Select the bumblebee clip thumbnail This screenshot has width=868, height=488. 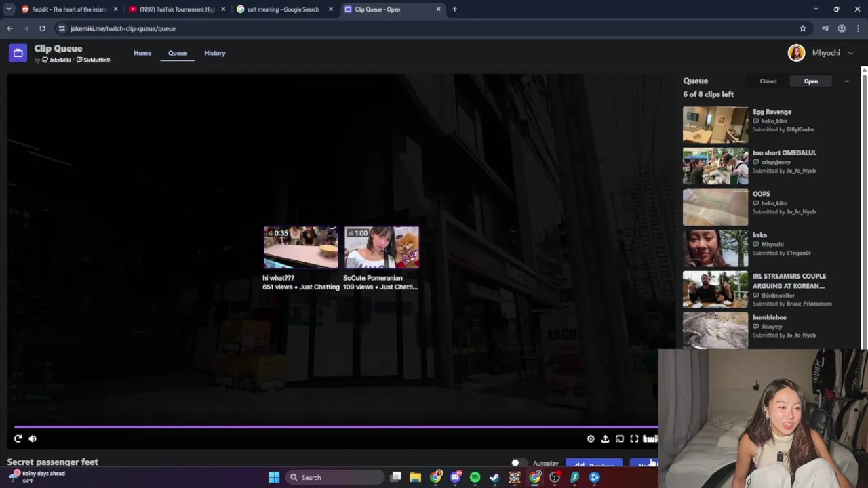coord(715,330)
